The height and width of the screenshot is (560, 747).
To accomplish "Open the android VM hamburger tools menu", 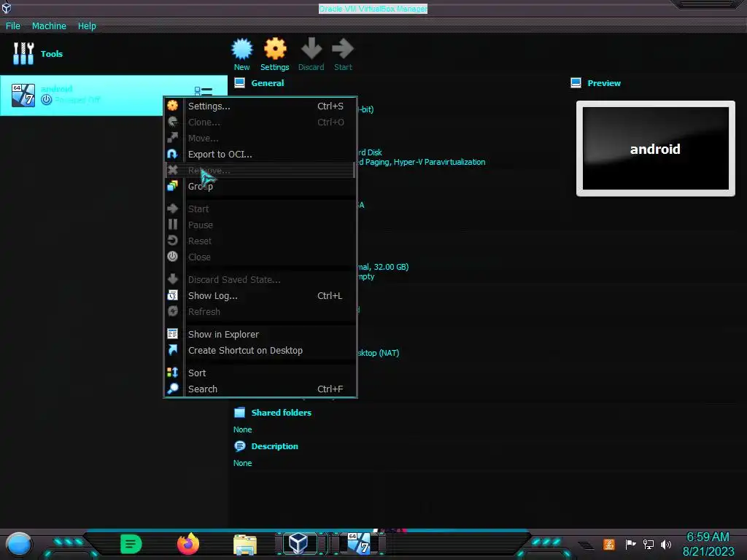I will [204, 90].
